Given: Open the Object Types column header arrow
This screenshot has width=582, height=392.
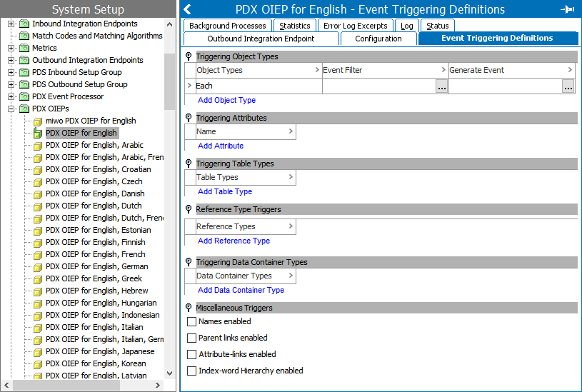Looking at the screenshot, I should pyautogui.click(x=317, y=70).
